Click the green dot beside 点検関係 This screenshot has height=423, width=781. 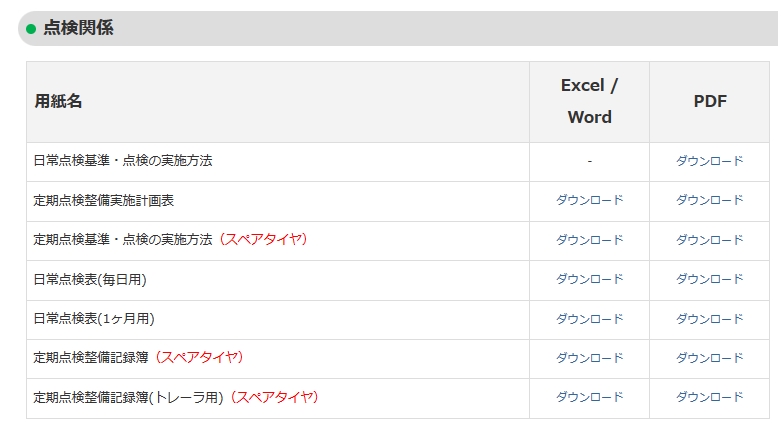(x=31, y=29)
